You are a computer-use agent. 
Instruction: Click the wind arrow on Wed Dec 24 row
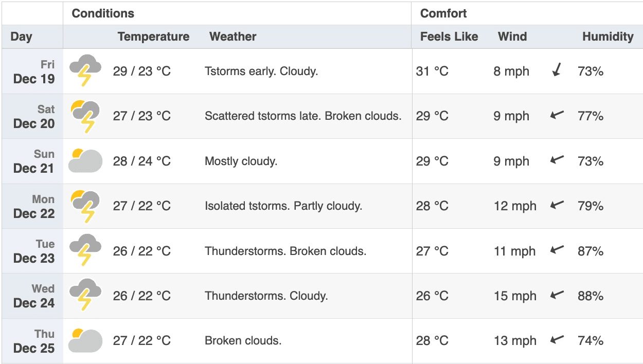point(557,295)
